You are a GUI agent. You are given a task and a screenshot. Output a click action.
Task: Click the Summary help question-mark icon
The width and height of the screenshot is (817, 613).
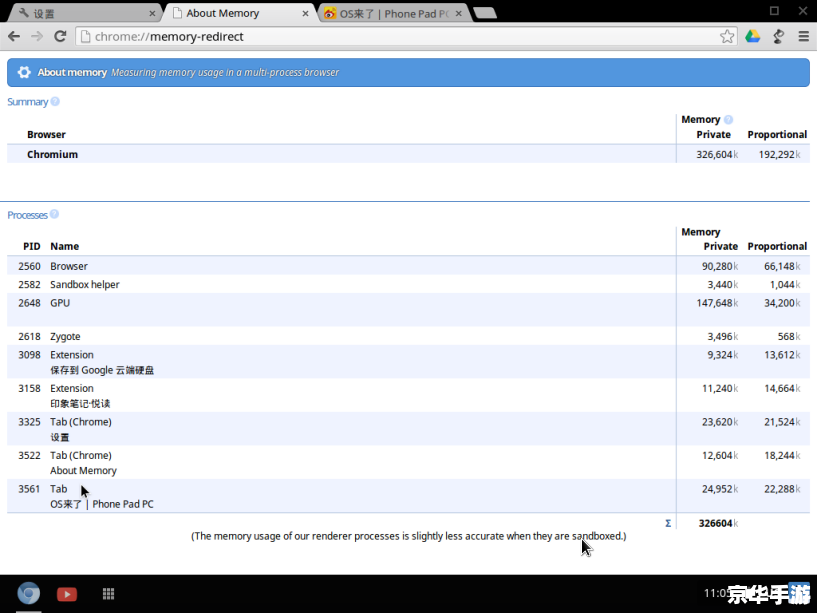(55, 101)
